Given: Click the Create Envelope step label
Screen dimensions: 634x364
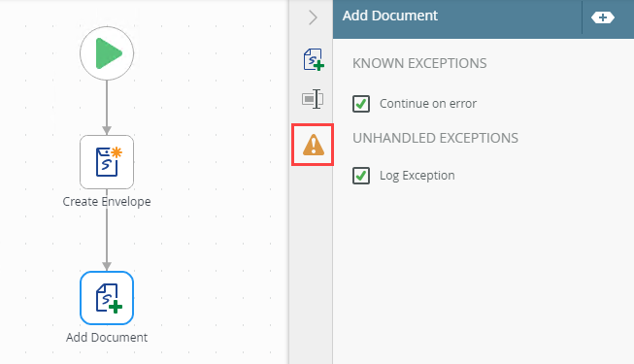Looking at the screenshot, I should (107, 202).
